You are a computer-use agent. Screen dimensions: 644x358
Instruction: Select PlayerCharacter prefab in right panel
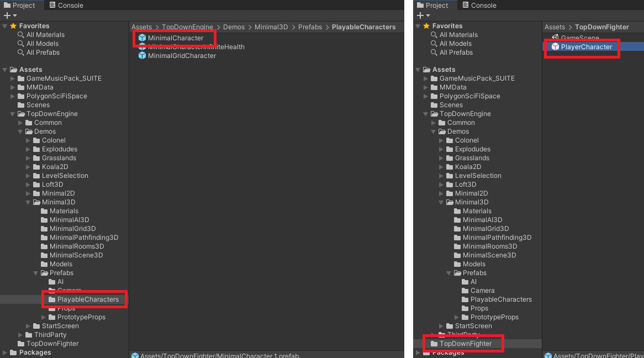[x=586, y=47]
